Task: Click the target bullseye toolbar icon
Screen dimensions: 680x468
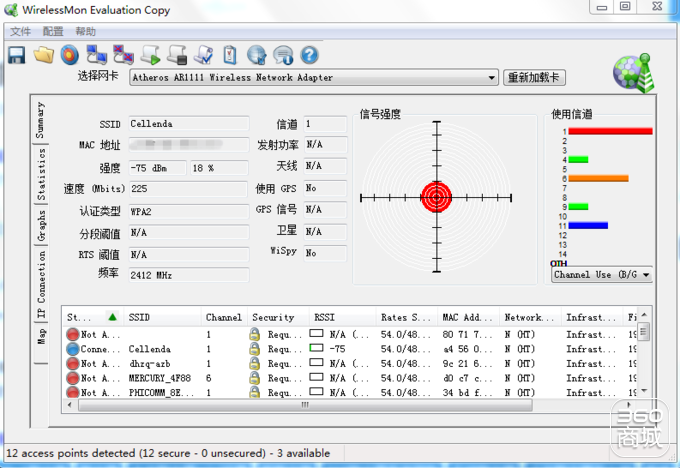Action: pos(70,55)
